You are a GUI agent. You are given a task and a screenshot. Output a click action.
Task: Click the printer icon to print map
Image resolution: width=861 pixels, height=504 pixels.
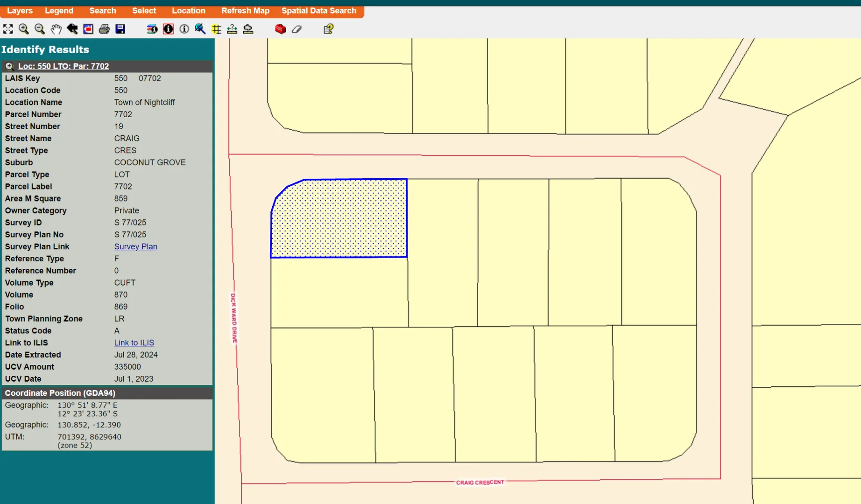104,29
